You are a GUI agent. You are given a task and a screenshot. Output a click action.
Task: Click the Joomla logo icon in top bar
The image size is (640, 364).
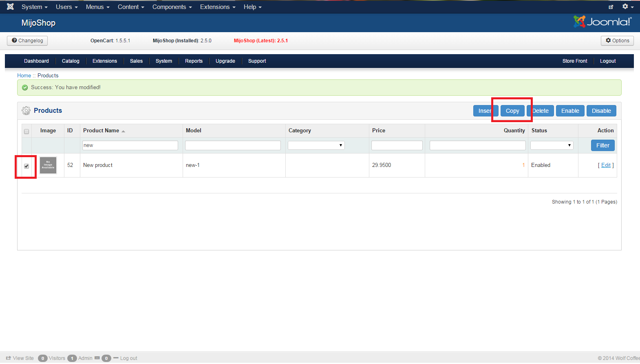pyautogui.click(x=11, y=7)
